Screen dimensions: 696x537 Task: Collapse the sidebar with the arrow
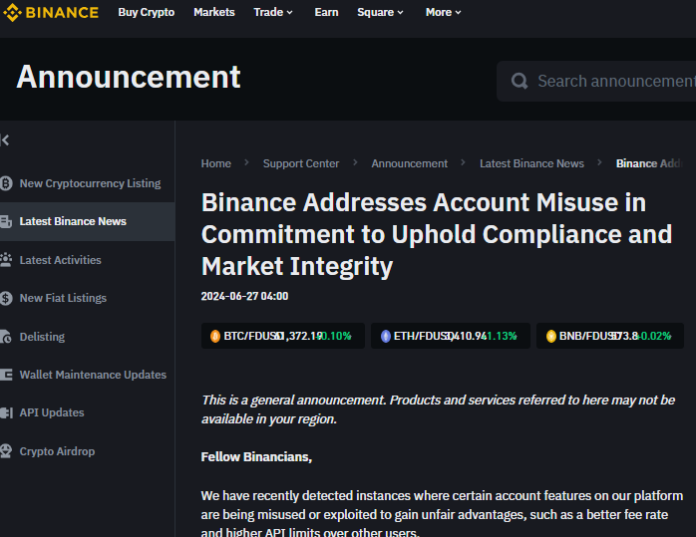[x=5, y=141]
